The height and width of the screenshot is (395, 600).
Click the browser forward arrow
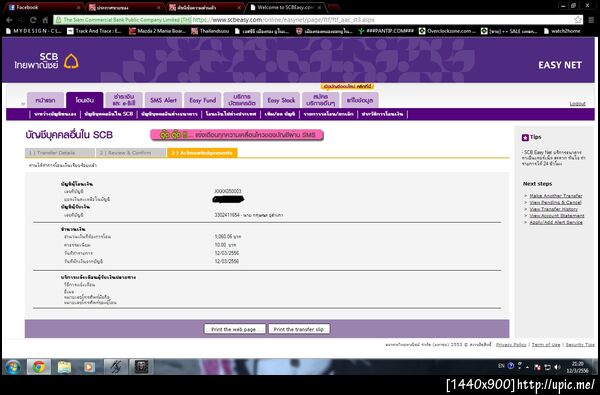click(x=21, y=20)
